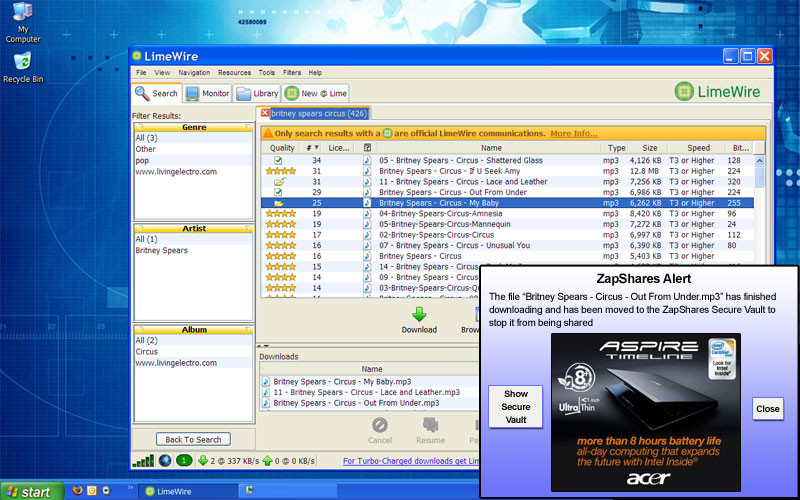
Task: Sort results by the # column arrow
Action: click(x=317, y=147)
